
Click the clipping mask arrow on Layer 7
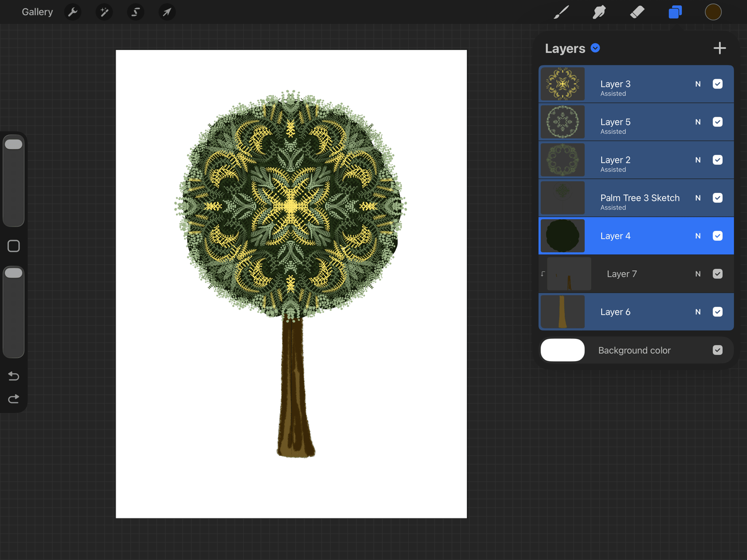(x=543, y=274)
